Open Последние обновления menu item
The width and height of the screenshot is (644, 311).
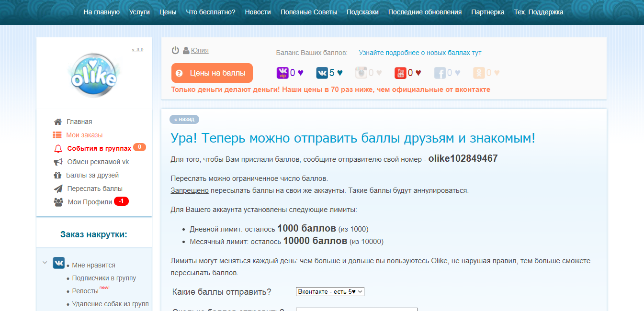point(425,12)
